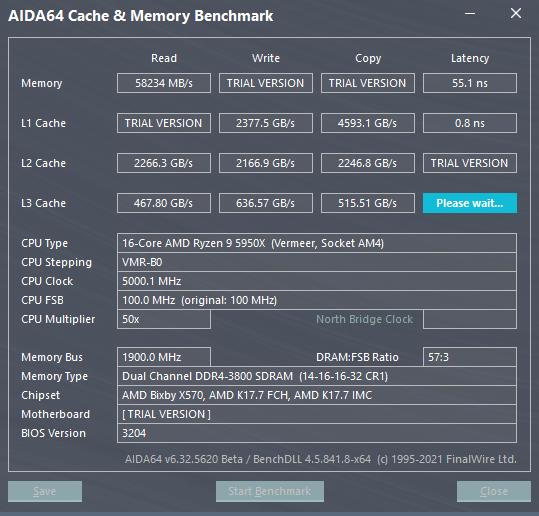Viewport: 539px width, 516px height.
Task: Click the L2 Cache Copy 2246.8 GB/s cell
Action: point(368,163)
